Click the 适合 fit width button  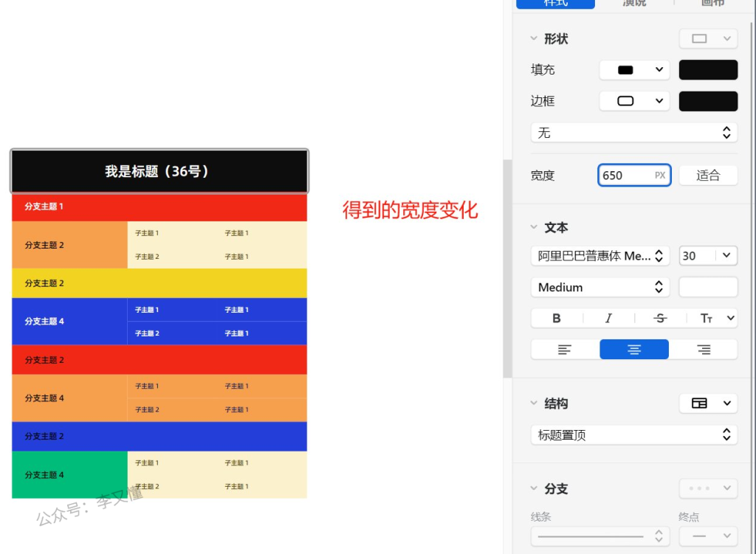pyautogui.click(x=707, y=176)
